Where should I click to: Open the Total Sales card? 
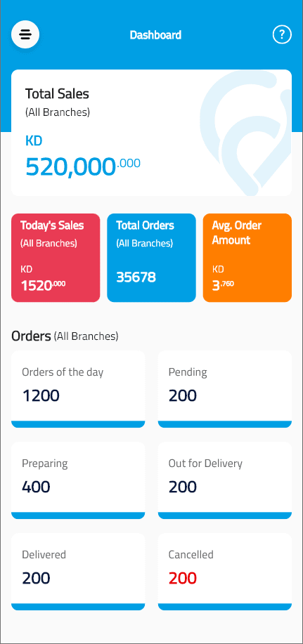[151, 133]
